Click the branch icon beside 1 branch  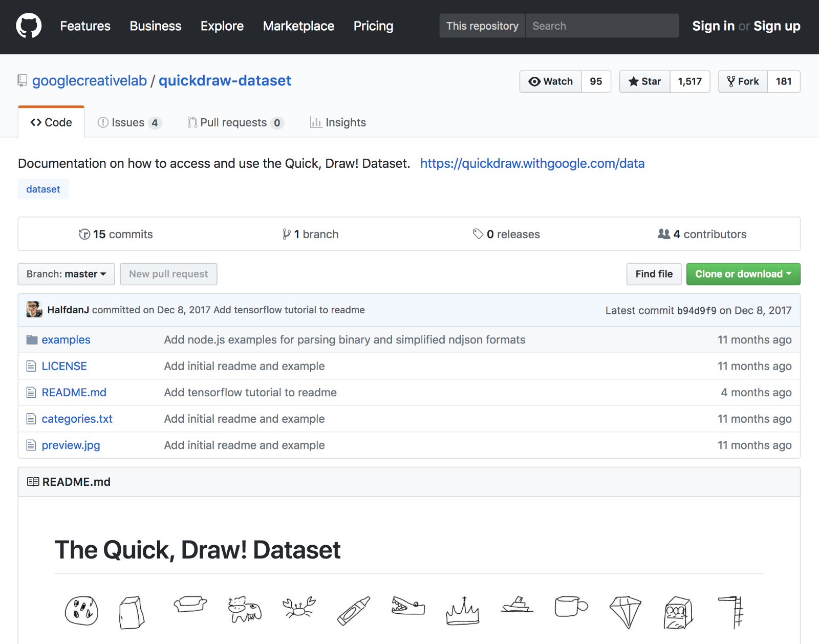[287, 234]
